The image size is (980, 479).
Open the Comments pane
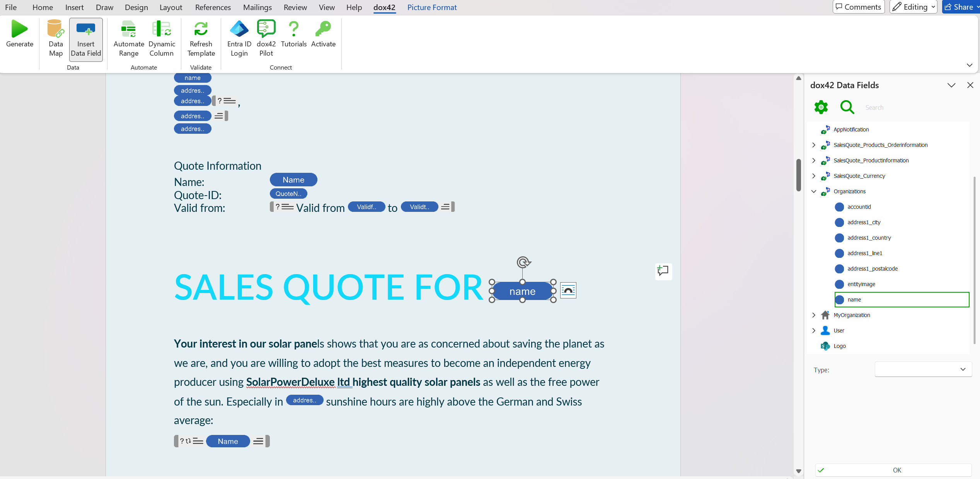click(858, 7)
